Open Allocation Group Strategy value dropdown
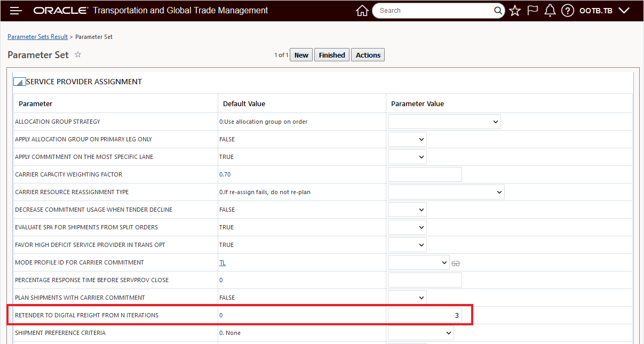 click(x=444, y=122)
